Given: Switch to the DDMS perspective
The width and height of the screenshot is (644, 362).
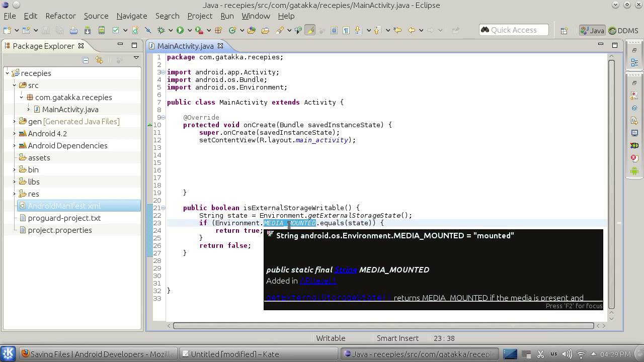Looking at the screenshot, I should 624,31.
